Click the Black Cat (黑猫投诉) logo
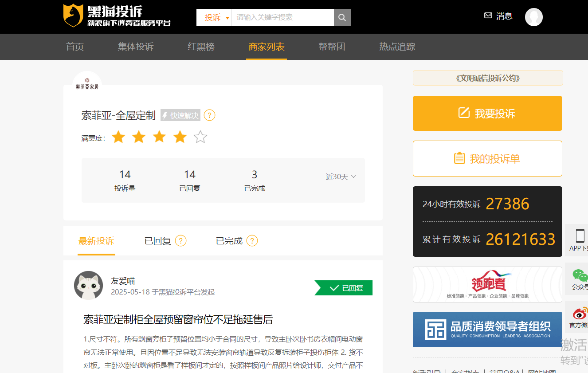The image size is (588, 373). (117, 16)
